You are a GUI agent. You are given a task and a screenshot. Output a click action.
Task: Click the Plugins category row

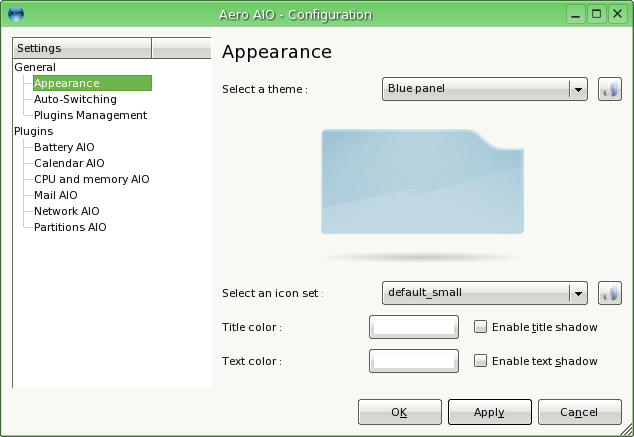[34, 131]
